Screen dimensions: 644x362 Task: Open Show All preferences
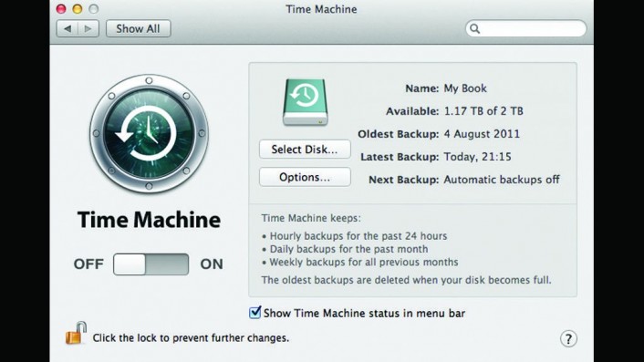(x=138, y=29)
